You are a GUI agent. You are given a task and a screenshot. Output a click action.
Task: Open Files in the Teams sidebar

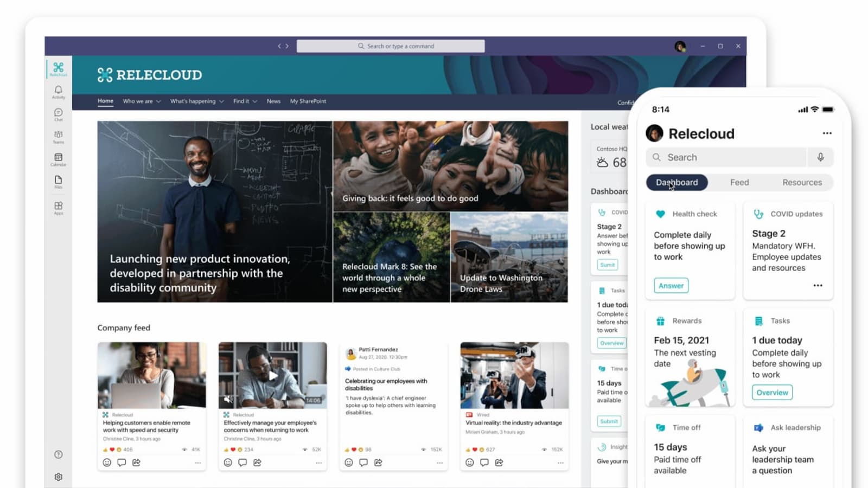tap(58, 182)
